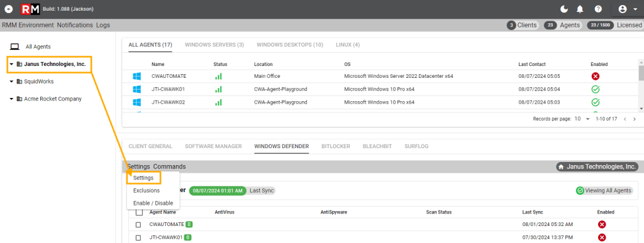
Task: Open the help question mark icon
Action: click(x=599, y=9)
